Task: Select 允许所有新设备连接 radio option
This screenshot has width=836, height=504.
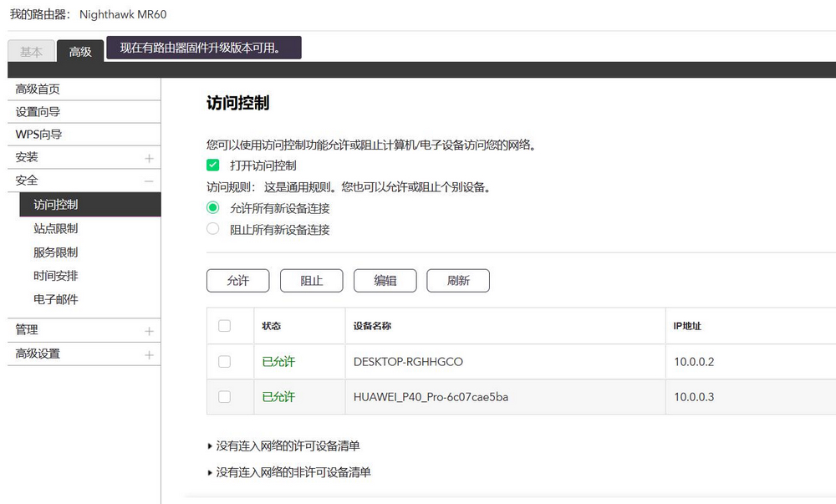Action: (x=212, y=207)
